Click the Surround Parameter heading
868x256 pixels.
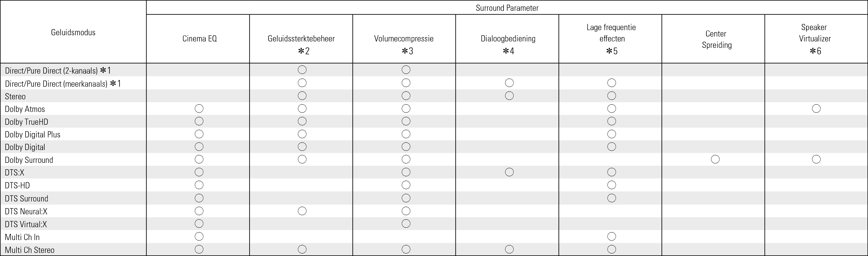(x=507, y=8)
